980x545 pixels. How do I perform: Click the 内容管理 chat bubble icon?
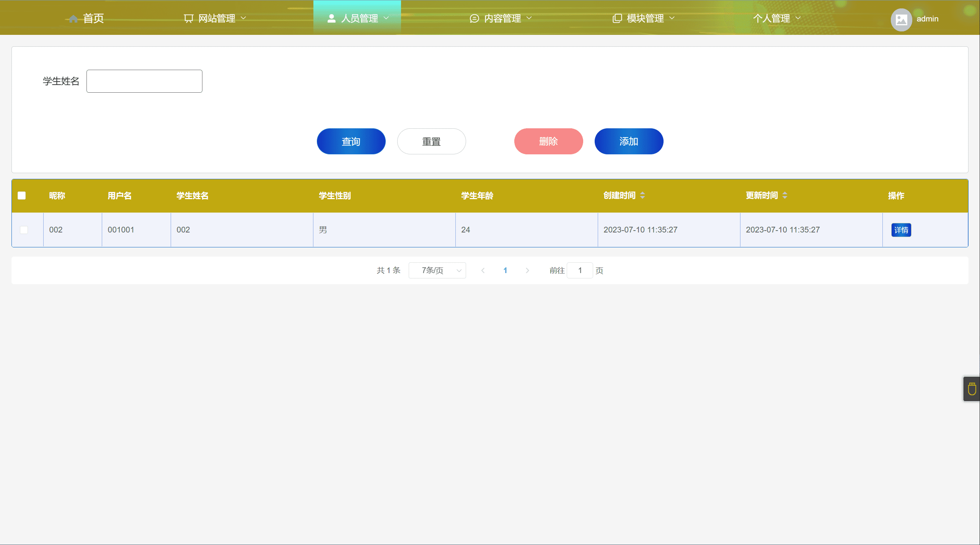(474, 18)
